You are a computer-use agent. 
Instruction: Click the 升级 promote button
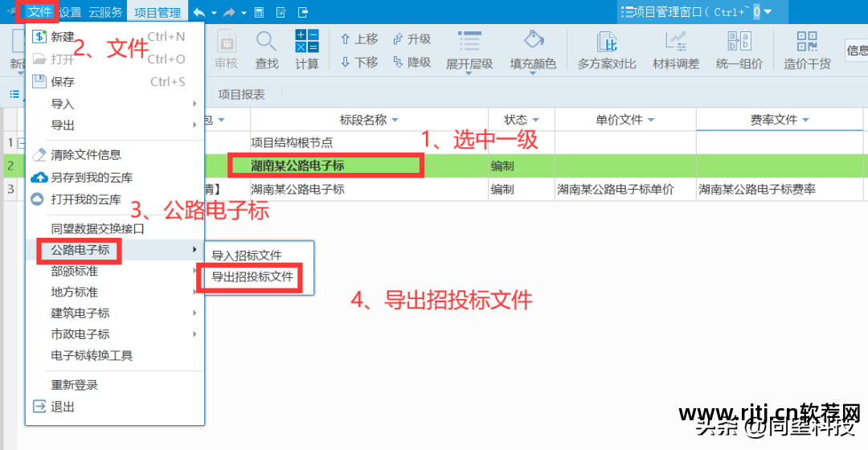[411, 39]
